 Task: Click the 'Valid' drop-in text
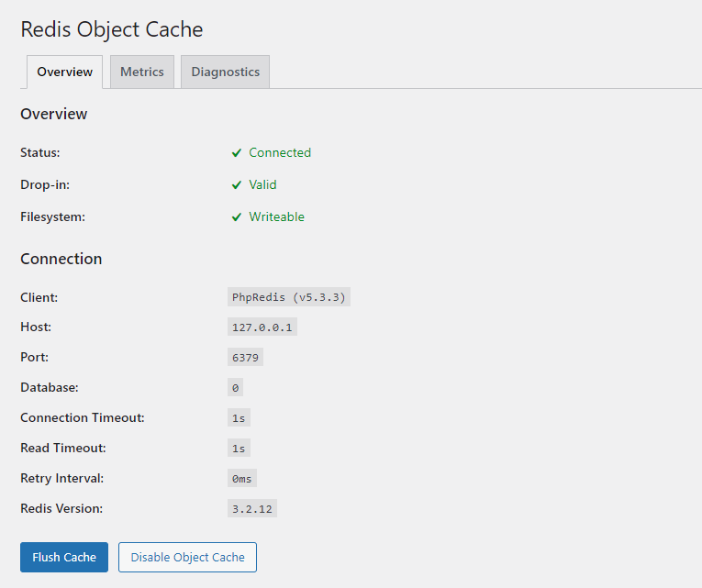coord(262,184)
